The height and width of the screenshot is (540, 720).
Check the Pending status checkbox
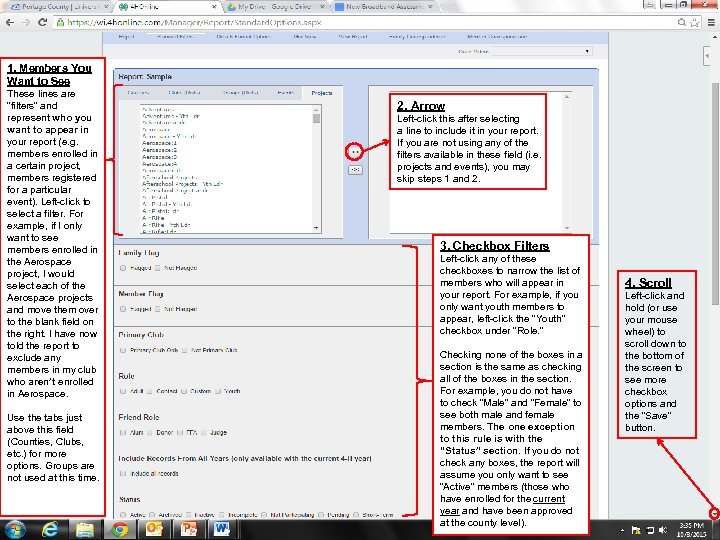(x=321, y=515)
